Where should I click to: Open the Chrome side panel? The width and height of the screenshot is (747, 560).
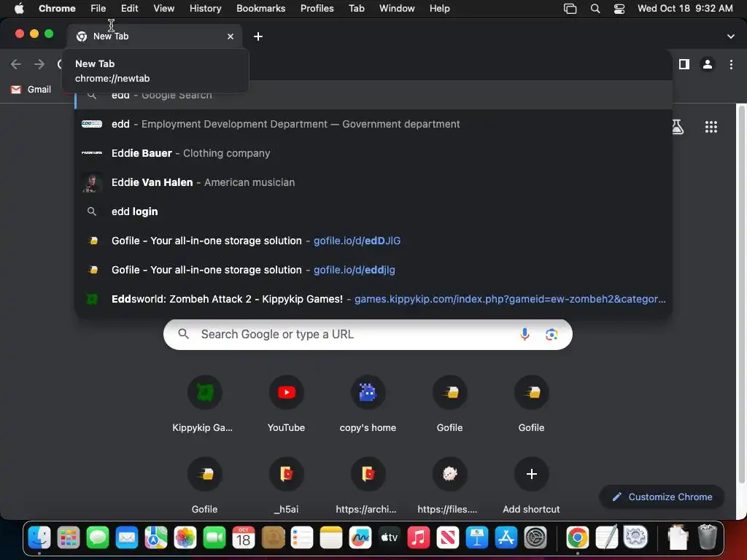pyautogui.click(x=684, y=64)
